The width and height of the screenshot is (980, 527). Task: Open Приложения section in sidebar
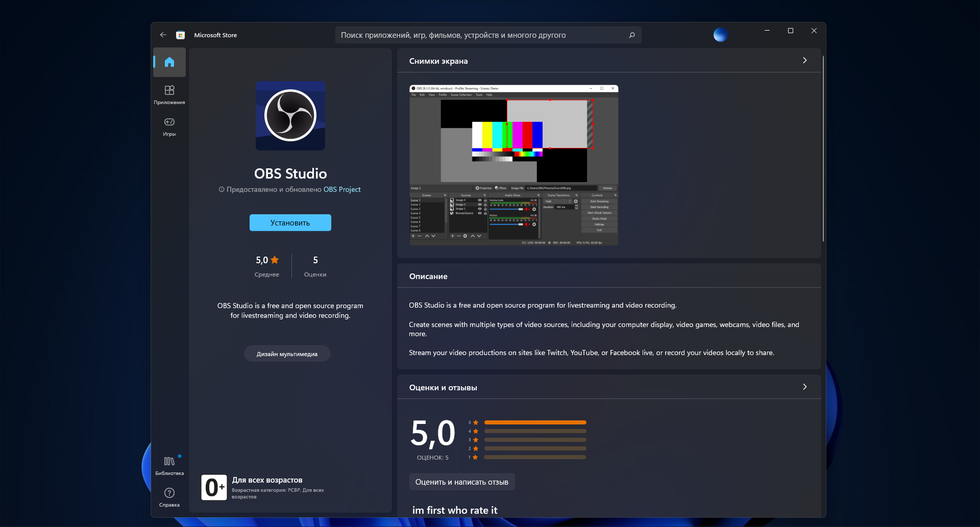pos(169,95)
